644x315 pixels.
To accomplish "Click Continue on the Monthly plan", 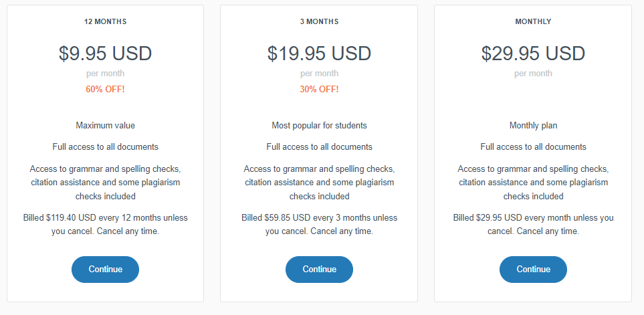I will (533, 270).
